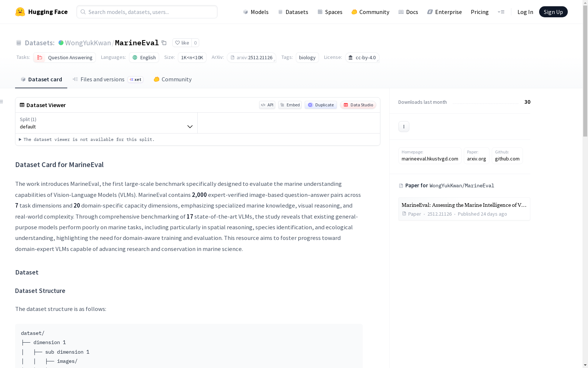
Task: Click the arxiv:2512.21126 tag
Action: (251, 57)
